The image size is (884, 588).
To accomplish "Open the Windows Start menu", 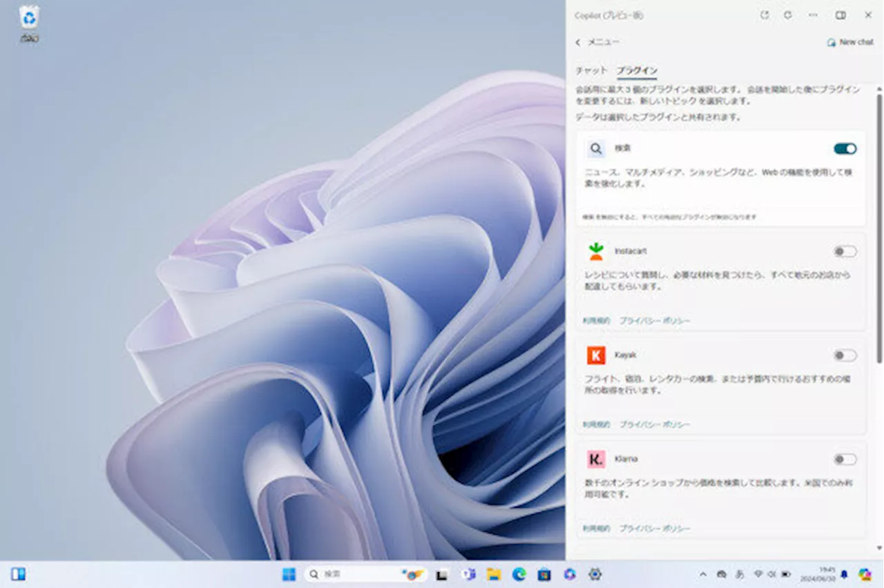I will click(x=289, y=574).
